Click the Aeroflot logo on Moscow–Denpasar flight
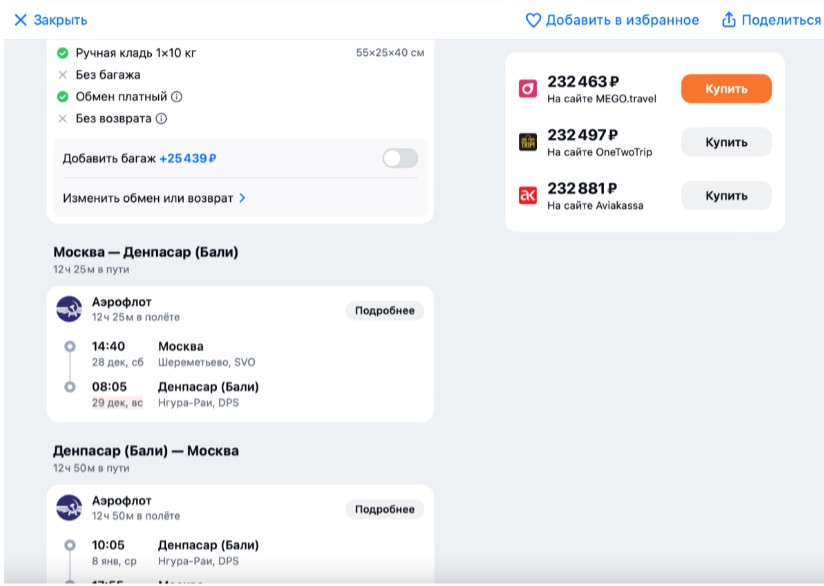The height and width of the screenshot is (586, 824). (x=69, y=309)
